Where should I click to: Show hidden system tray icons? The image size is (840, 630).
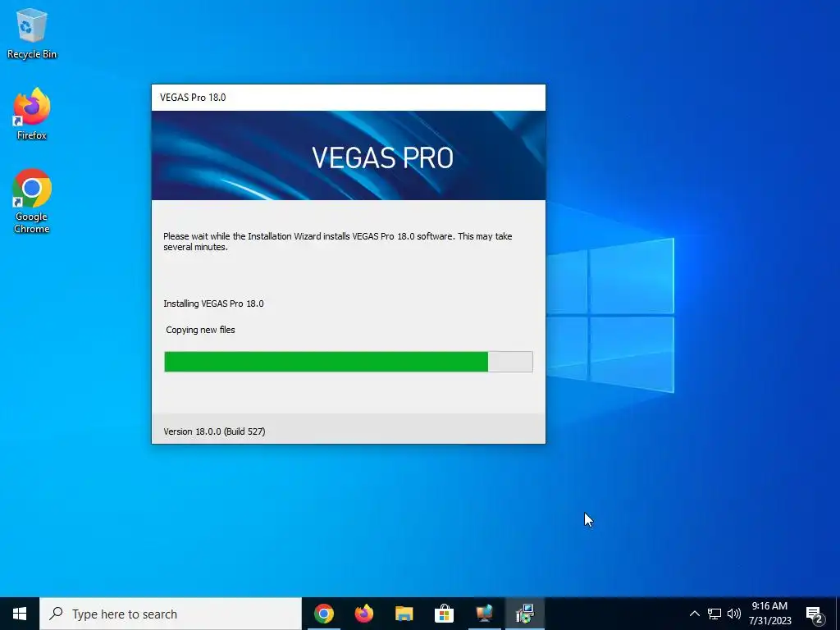[x=694, y=614]
